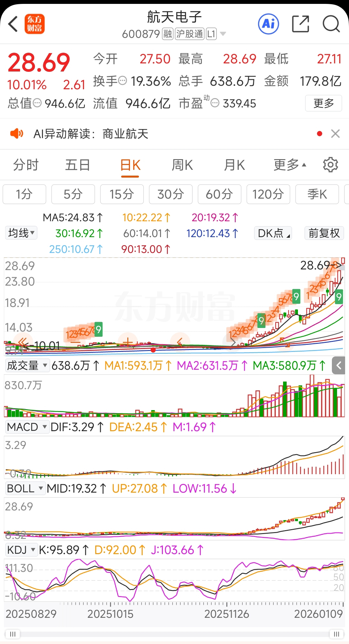Select the 15分 period button
Viewport: 349px width, 644px height.
[x=122, y=194]
